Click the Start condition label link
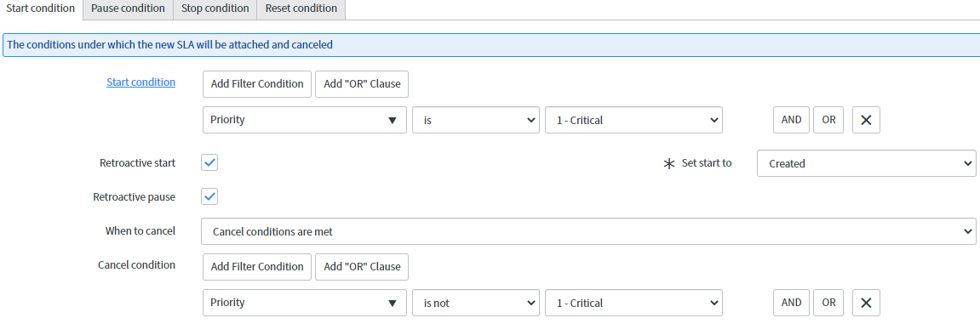 click(140, 82)
